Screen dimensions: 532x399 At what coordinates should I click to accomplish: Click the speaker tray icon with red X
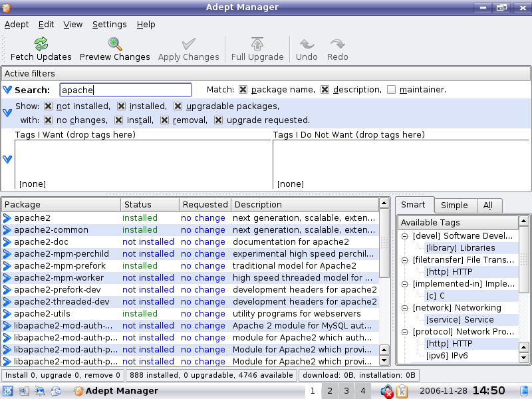386,391
